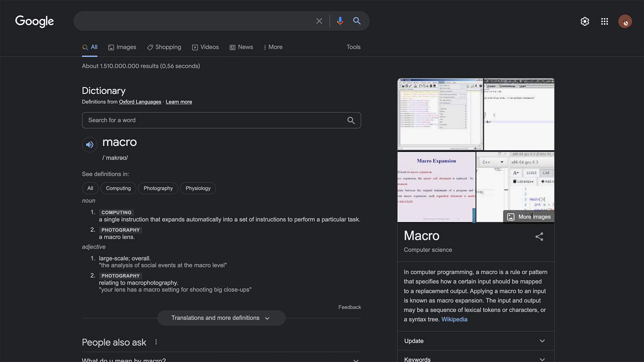644x362 pixels.
Task: Click the dictionary search magnifier icon
Action: coord(351,120)
